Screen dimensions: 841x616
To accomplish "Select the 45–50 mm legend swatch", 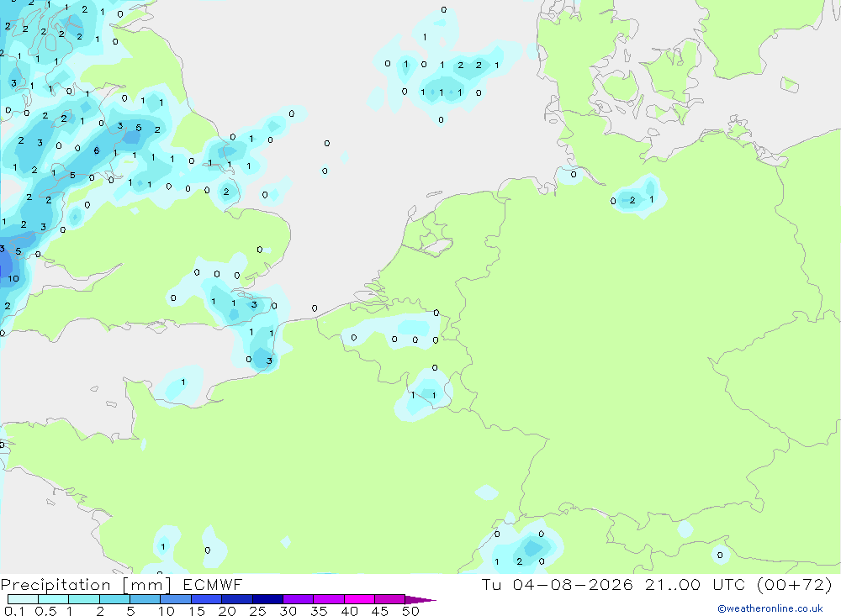I will tap(390, 599).
